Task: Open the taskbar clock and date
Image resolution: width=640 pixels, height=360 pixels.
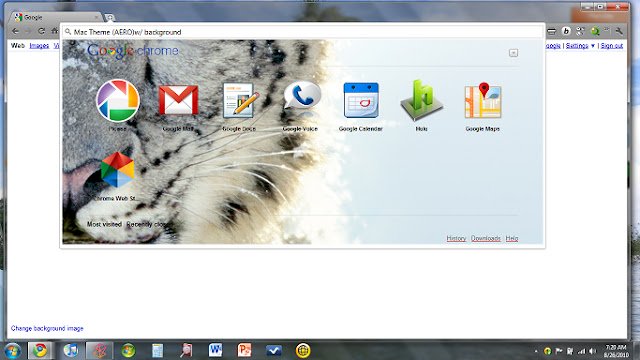Action: coord(616,351)
